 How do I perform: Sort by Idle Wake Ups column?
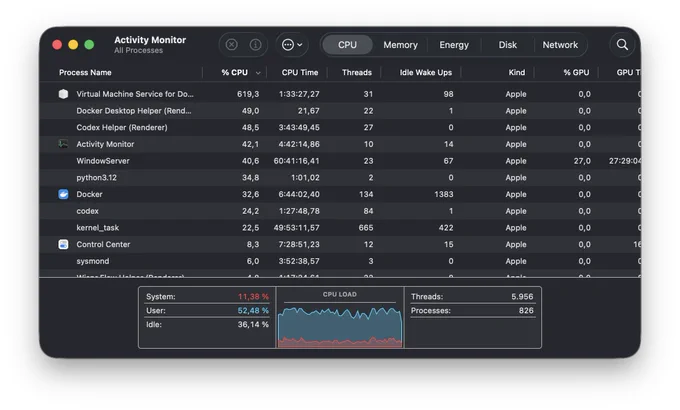coord(425,72)
